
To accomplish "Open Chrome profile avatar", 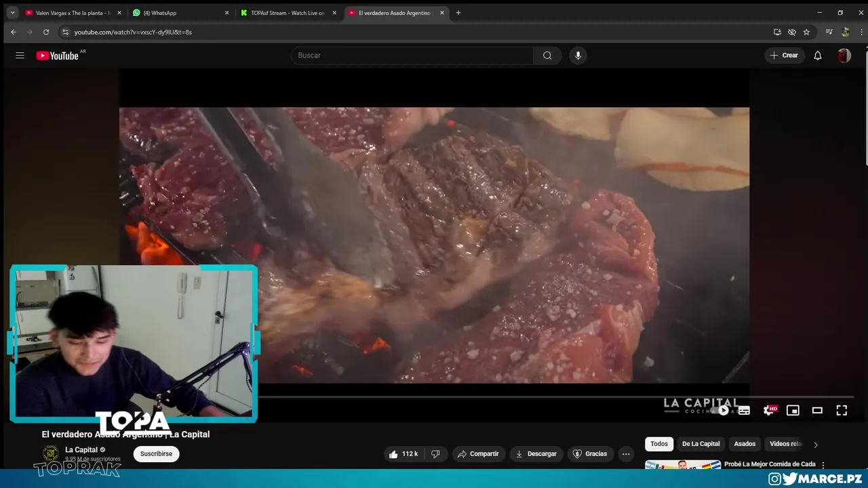I will [x=845, y=32].
